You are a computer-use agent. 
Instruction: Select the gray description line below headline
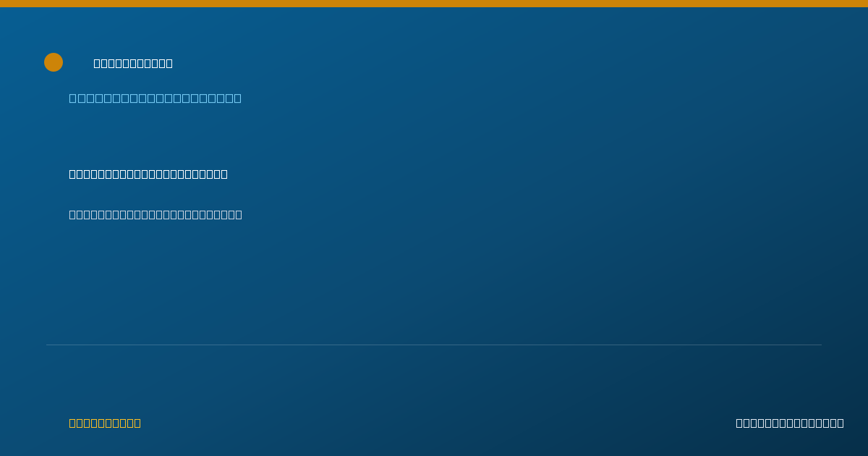click(x=156, y=214)
